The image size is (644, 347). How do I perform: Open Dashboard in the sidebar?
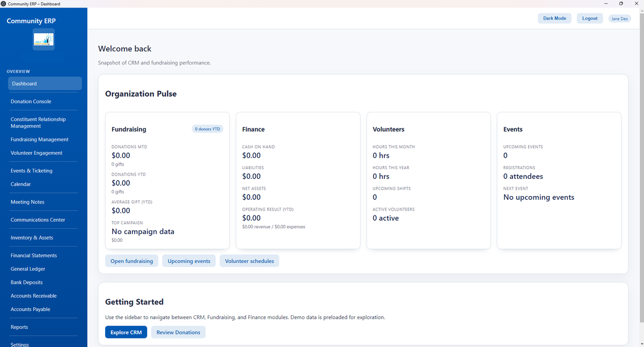click(45, 83)
